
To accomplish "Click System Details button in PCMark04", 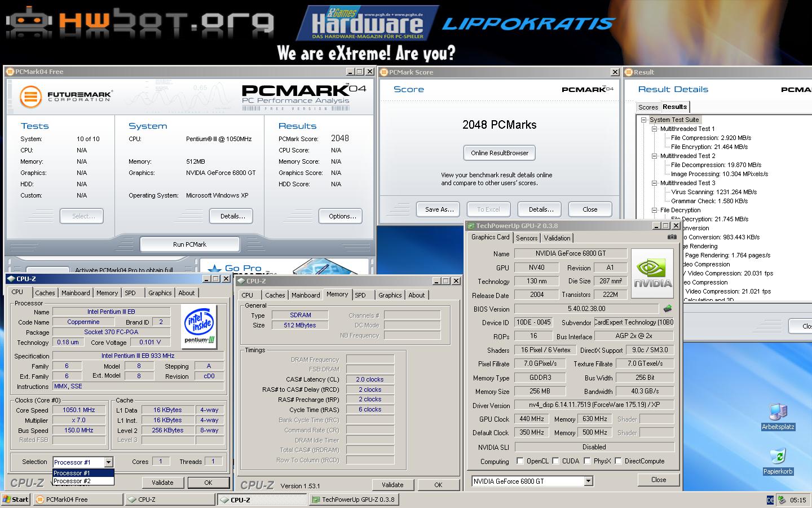I will (x=231, y=216).
